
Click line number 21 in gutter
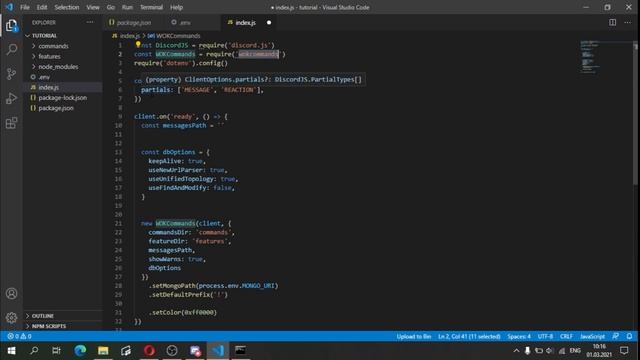pos(118,223)
